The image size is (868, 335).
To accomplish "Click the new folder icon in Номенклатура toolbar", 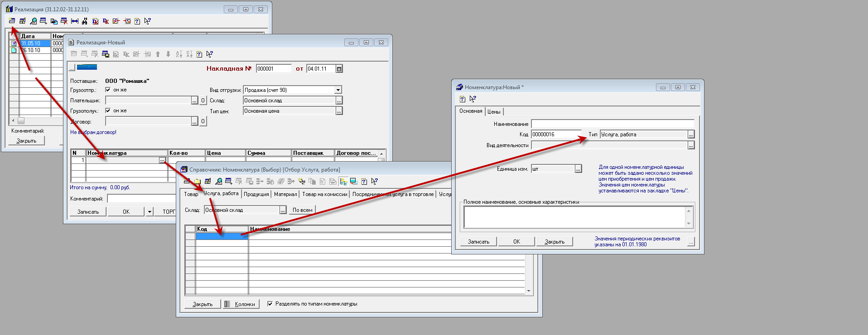I will pyautogui.click(x=197, y=182).
